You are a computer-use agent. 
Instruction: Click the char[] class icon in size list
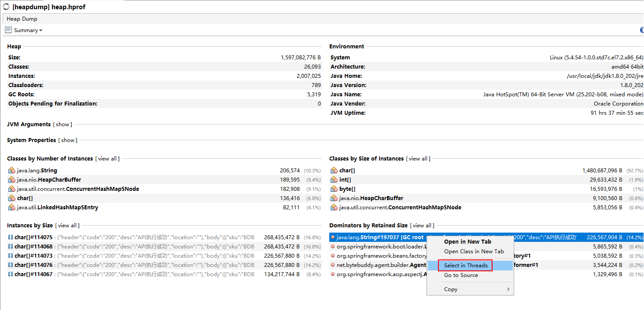334,171
